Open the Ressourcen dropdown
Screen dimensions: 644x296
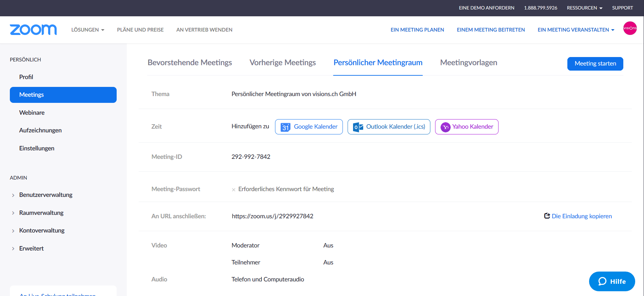pos(584,8)
